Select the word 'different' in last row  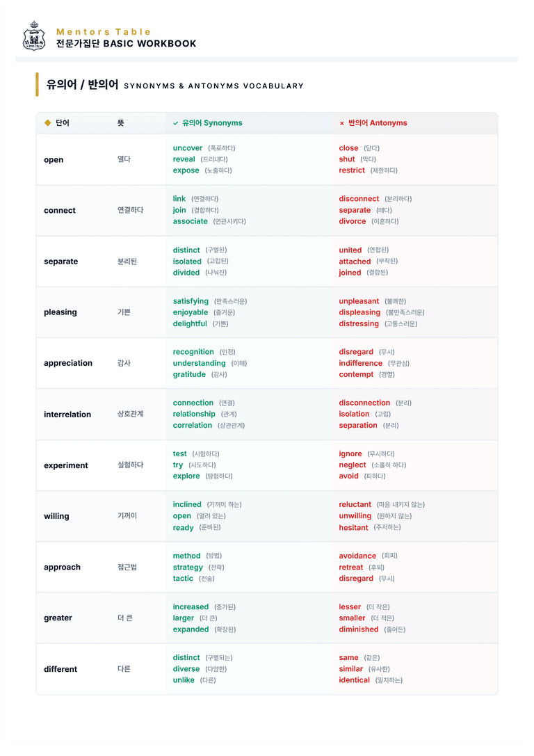pos(60,669)
